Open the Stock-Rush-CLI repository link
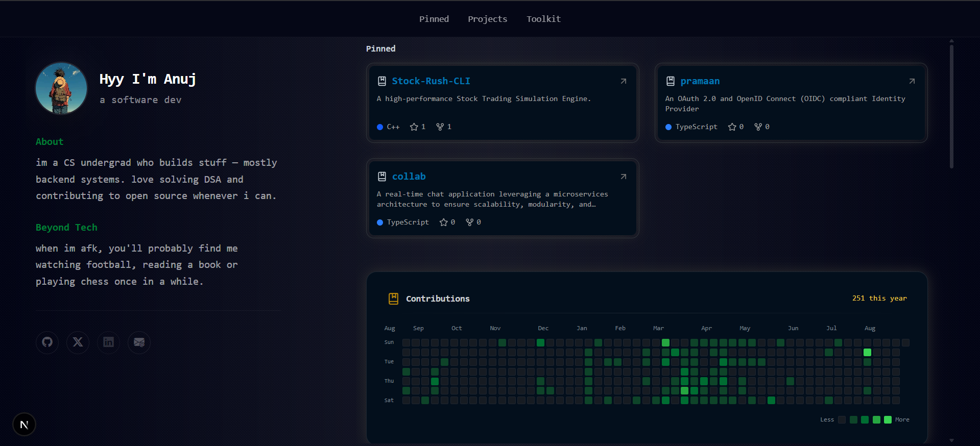Image resolution: width=980 pixels, height=446 pixels. tap(431, 81)
